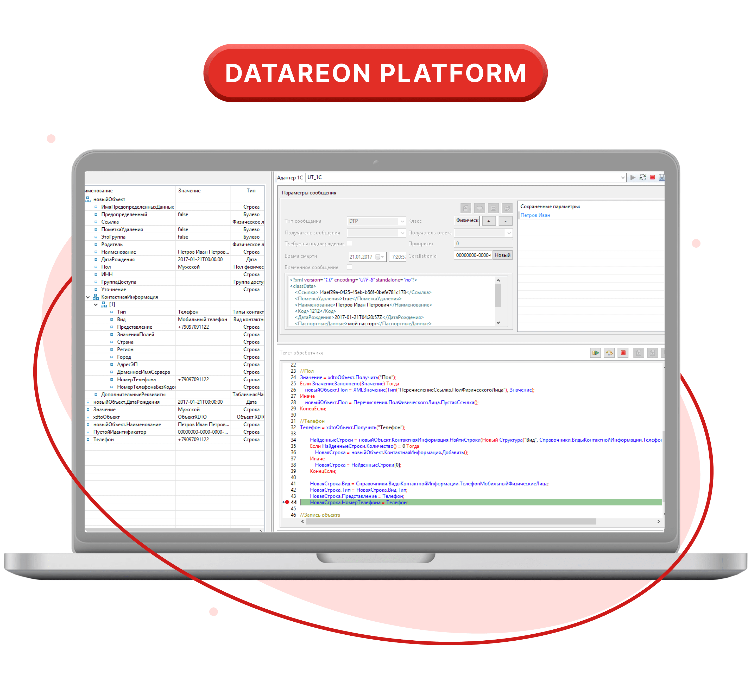The image size is (751, 700).
Task: Click the step over icon in handler toolbar
Action: [609, 353]
